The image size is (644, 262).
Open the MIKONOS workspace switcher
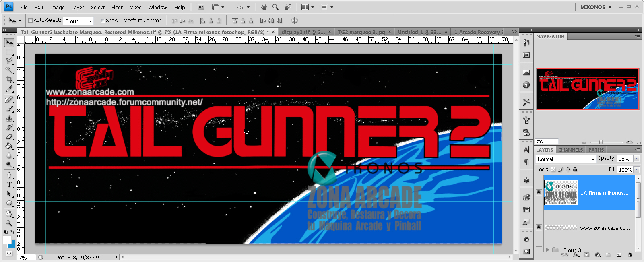[596, 7]
